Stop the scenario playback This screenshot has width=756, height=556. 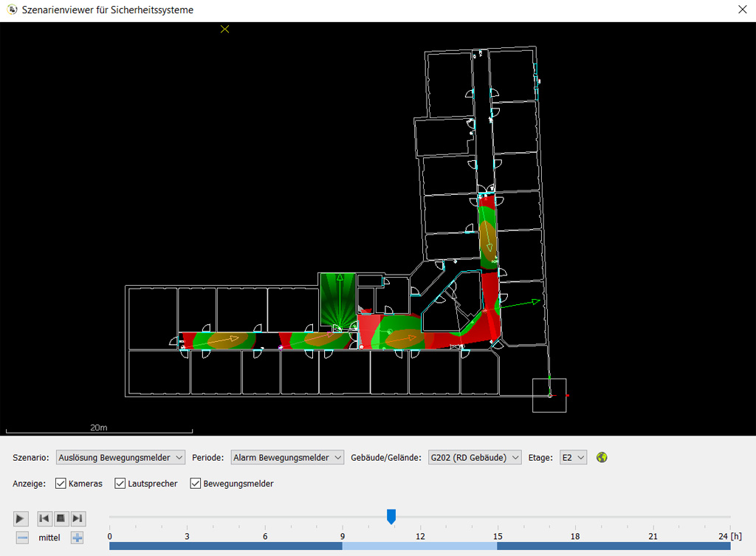click(x=61, y=518)
